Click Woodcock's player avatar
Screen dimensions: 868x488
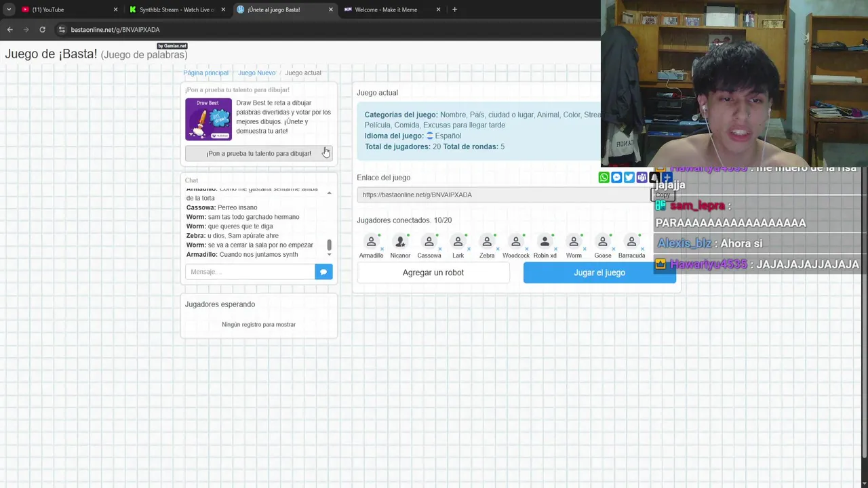tap(516, 241)
